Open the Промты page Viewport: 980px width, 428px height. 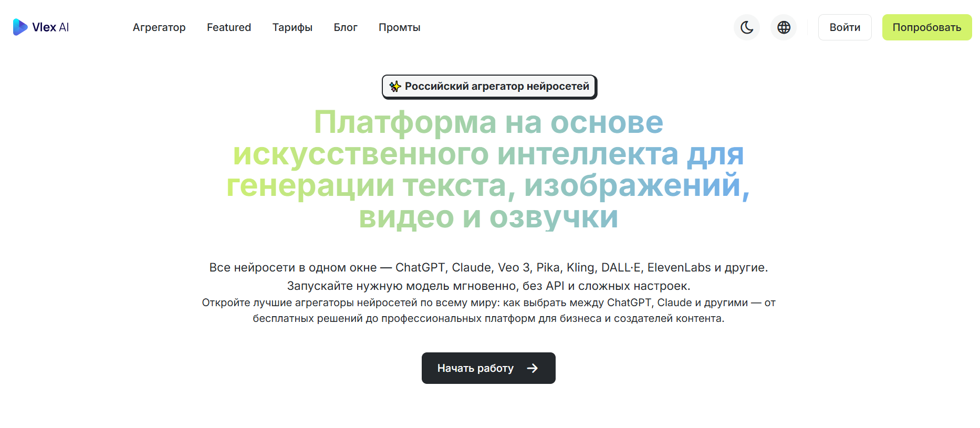point(399,27)
